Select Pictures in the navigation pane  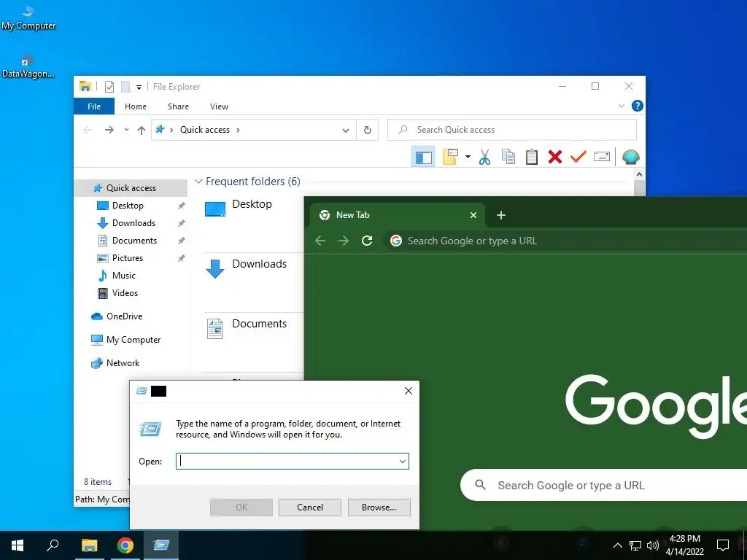point(127,258)
